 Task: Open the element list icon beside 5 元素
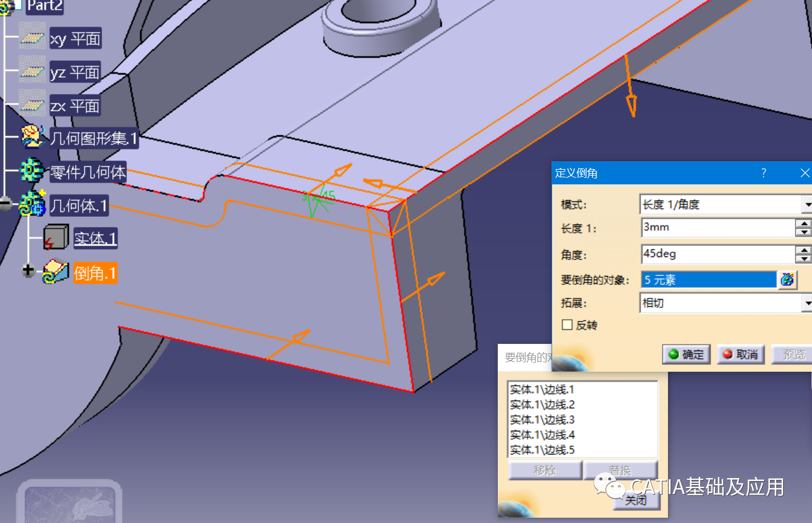787,280
